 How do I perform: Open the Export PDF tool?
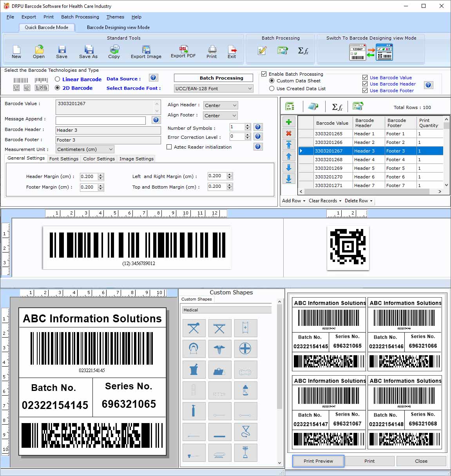click(x=183, y=51)
